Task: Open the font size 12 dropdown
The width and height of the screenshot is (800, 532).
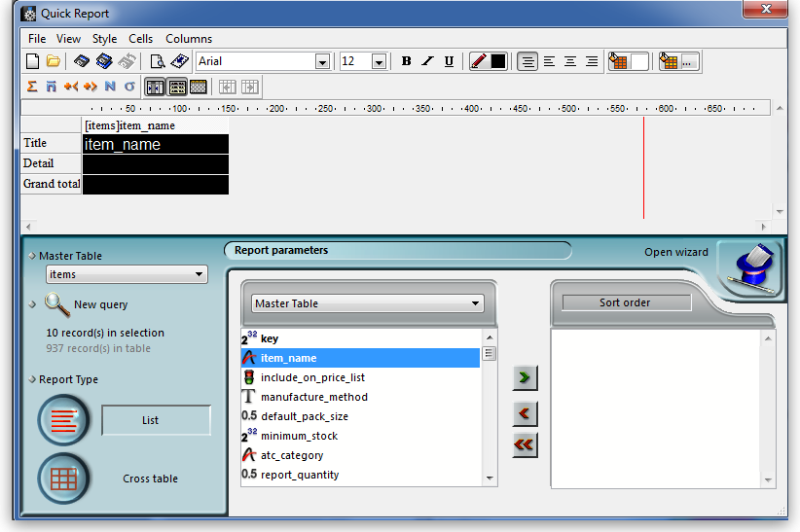Action: pyautogui.click(x=379, y=61)
